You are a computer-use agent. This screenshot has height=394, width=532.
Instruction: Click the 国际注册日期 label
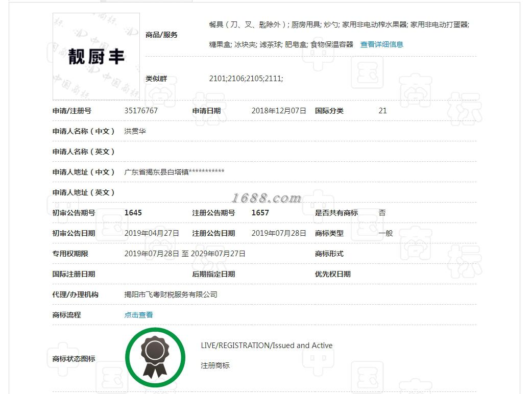[74, 274]
